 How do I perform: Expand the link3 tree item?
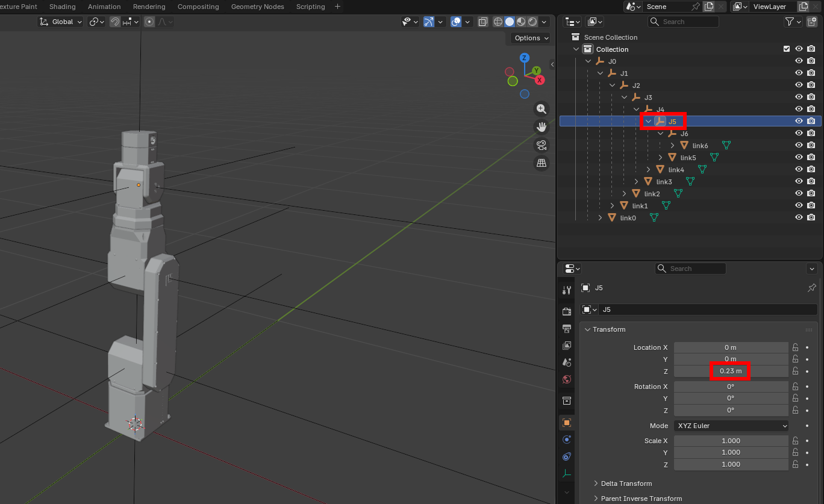click(637, 181)
